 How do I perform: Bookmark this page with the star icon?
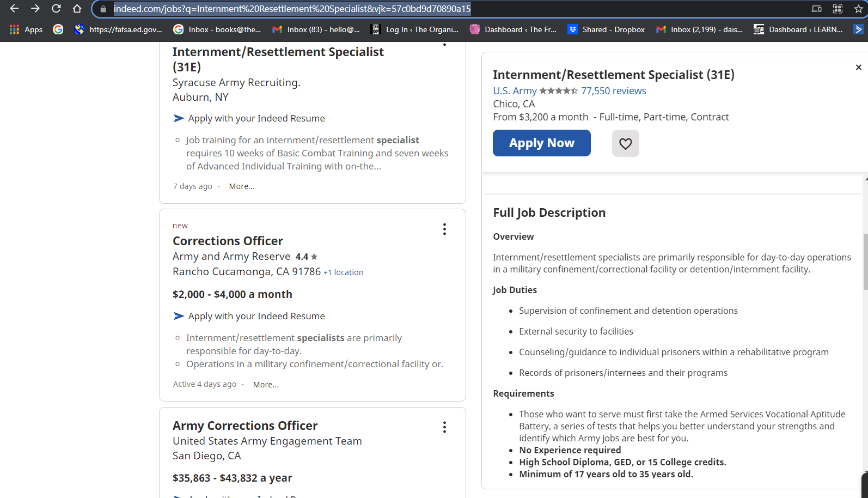tap(858, 9)
